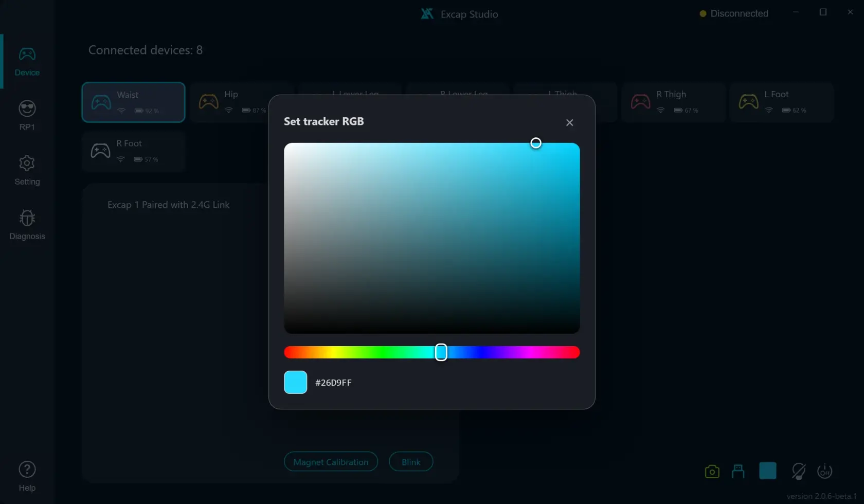Click the color picker circle handle

click(x=536, y=143)
